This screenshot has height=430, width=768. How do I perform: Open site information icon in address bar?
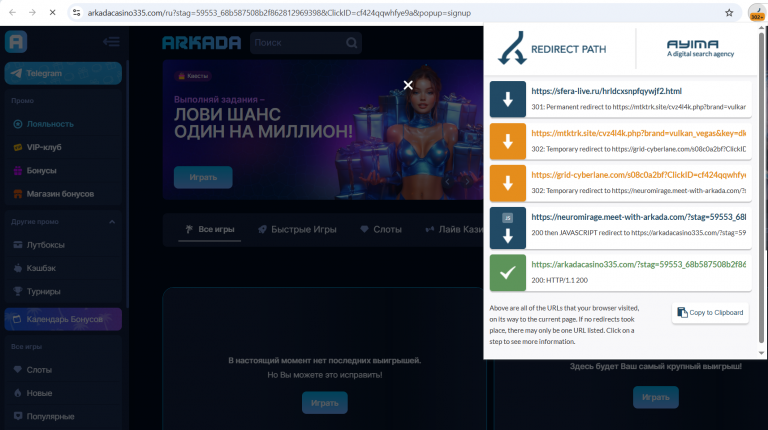click(x=76, y=13)
